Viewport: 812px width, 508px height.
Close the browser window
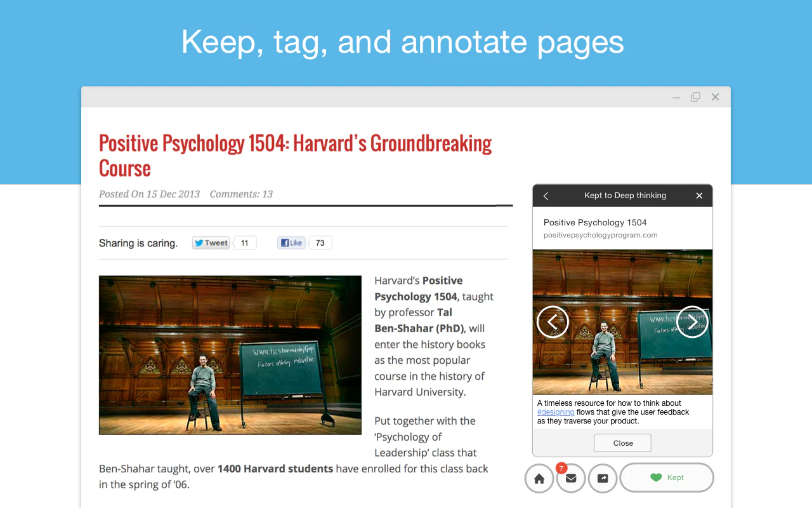pyautogui.click(x=715, y=97)
